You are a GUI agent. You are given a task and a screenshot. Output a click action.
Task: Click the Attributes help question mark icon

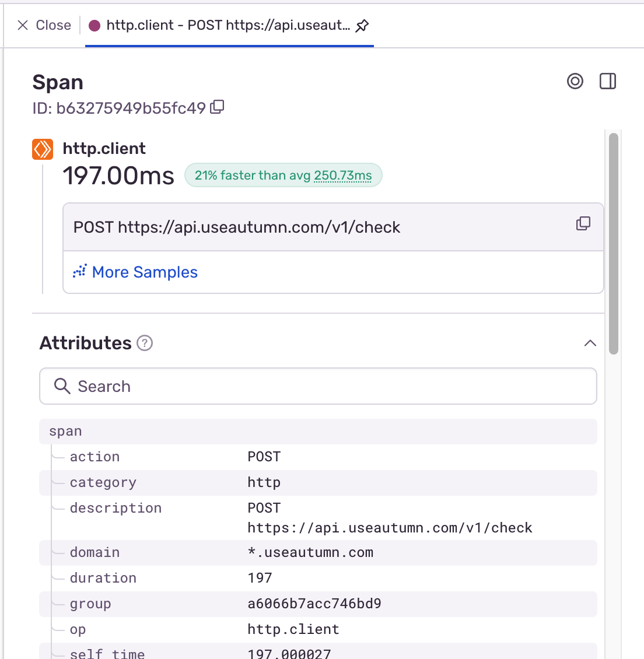click(x=145, y=343)
